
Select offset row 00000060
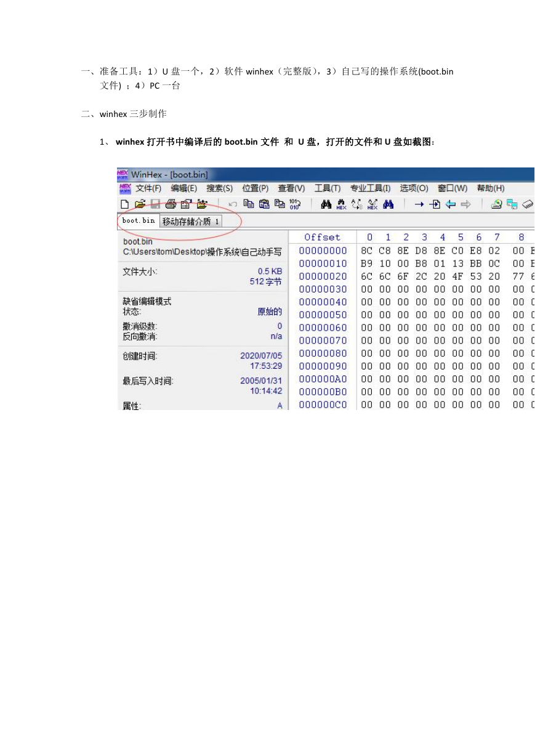point(323,328)
